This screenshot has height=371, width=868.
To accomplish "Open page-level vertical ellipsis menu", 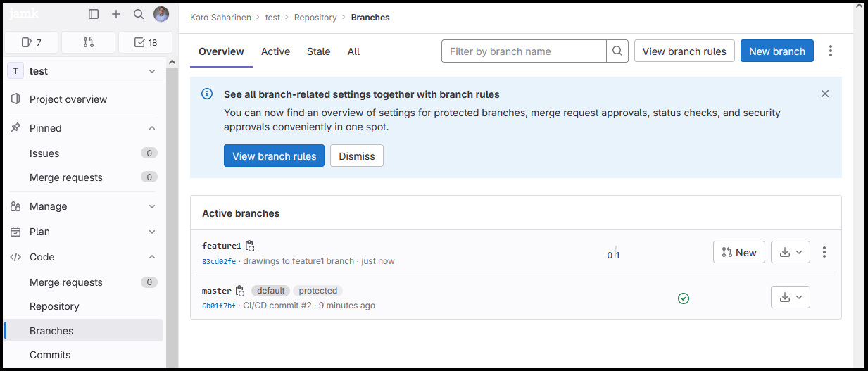I will tap(831, 51).
